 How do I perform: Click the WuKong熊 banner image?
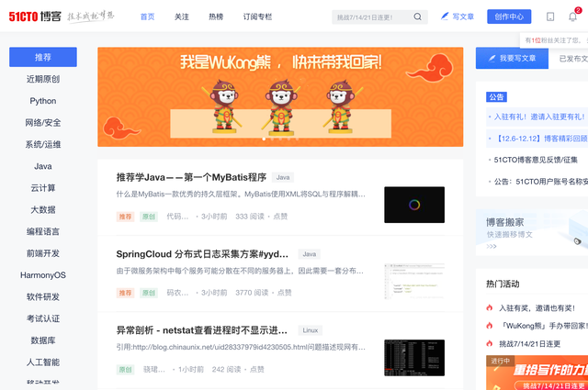tap(280, 97)
